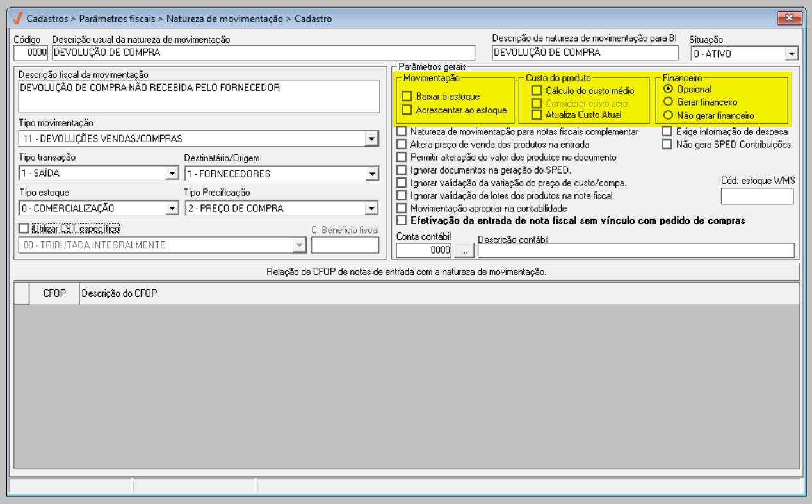The height and width of the screenshot is (504, 812).
Task: Enable 'Atualiza Custo Atual' checkbox
Action: [537, 115]
